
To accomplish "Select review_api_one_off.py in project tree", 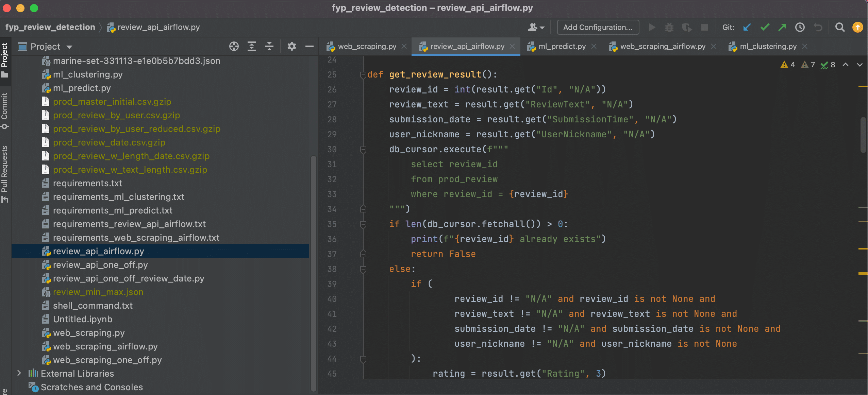I will (x=100, y=265).
